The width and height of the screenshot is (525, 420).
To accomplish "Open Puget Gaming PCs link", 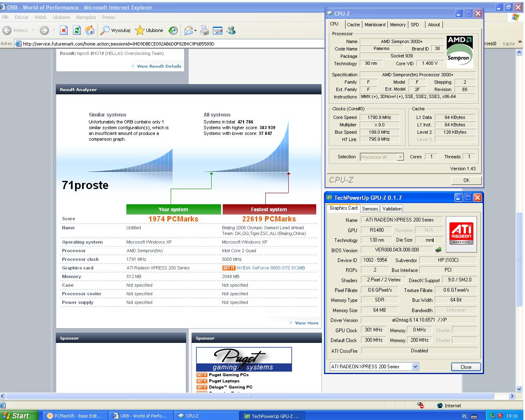I will pyautogui.click(x=228, y=375).
